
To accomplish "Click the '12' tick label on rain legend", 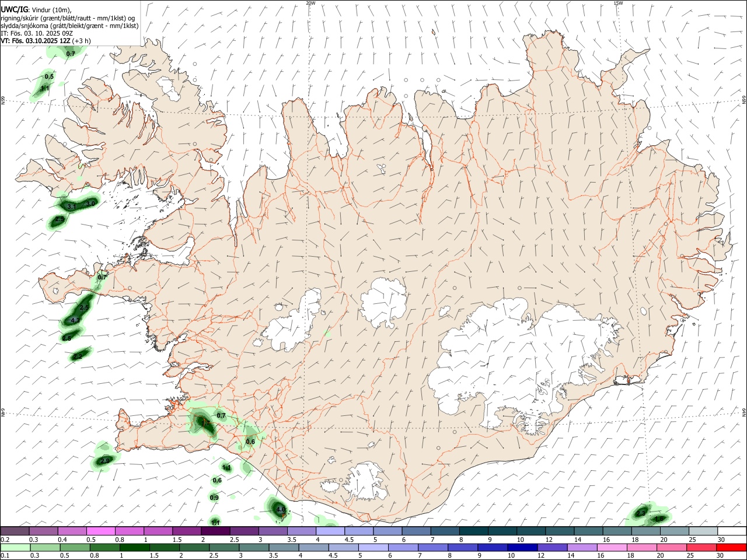I will (542, 556).
